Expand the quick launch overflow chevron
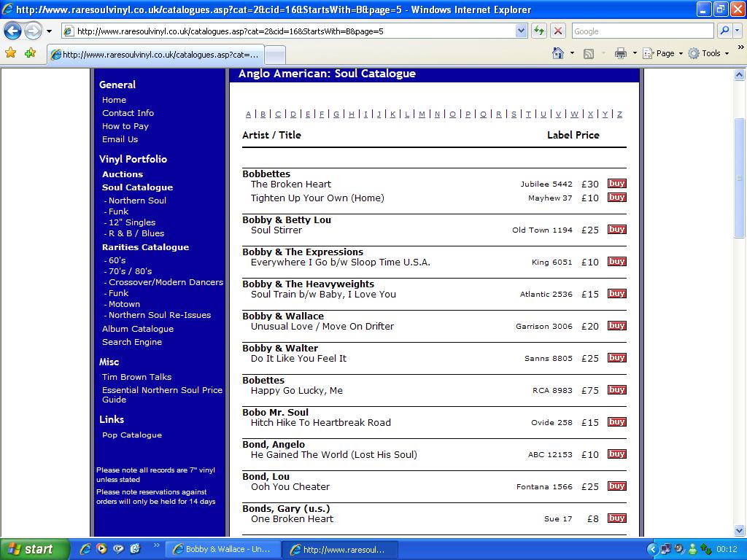 (x=157, y=545)
